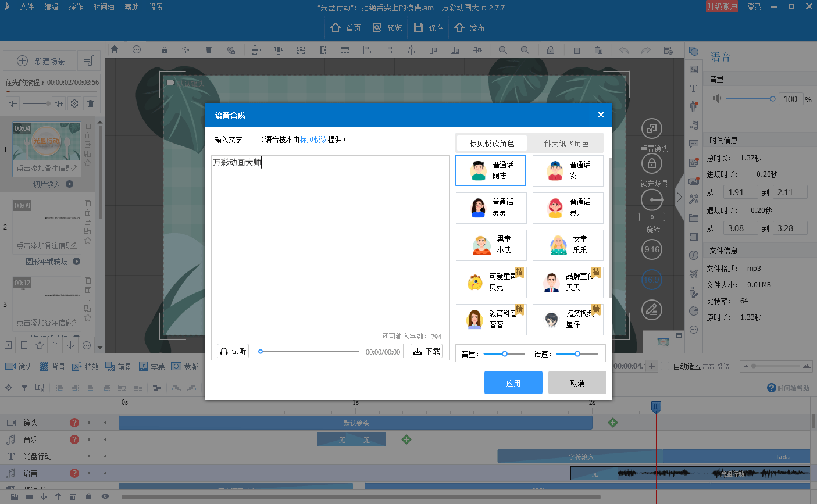Click the 试听 headphone preview button
The width and height of the screenshot is (817, 504).
233,351
